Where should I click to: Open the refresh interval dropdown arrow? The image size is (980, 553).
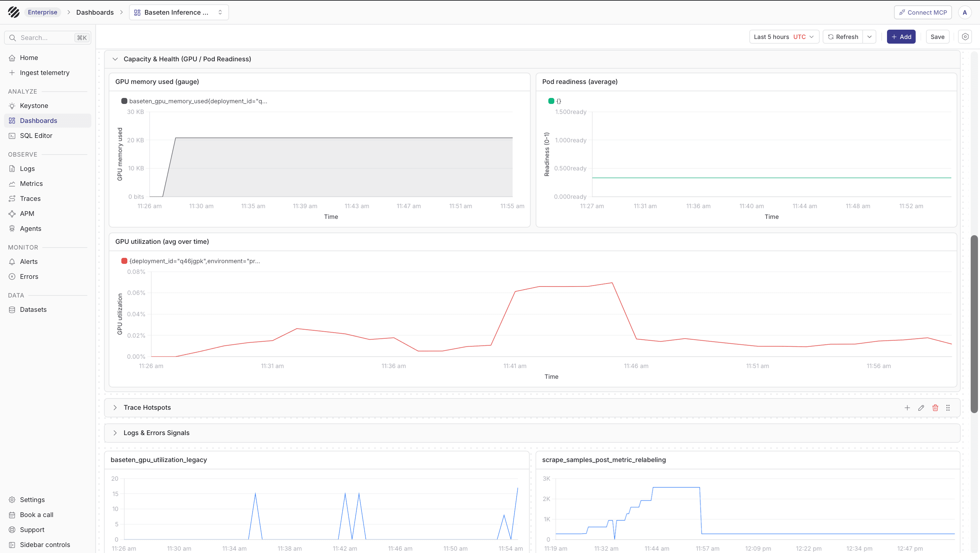[870, 37]
